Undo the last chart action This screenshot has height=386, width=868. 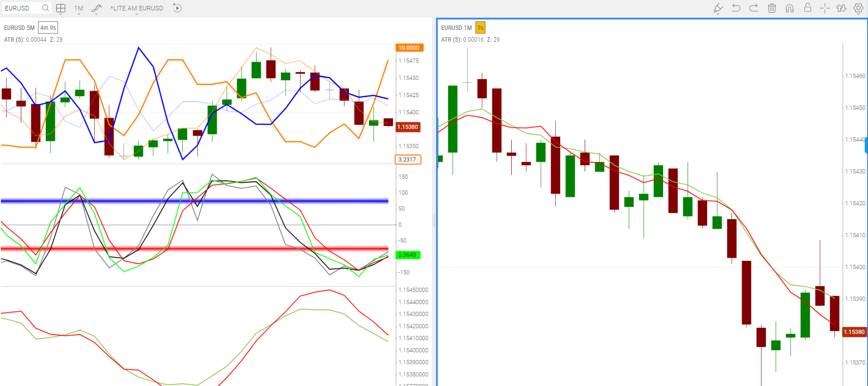(736, 8)
